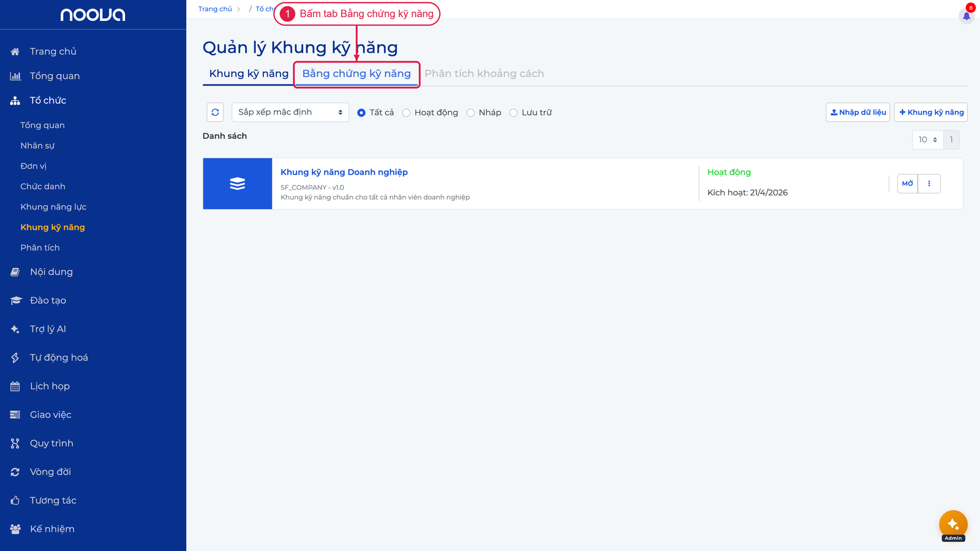Select the Hoạt động radio filter

[x=406, y=113]
